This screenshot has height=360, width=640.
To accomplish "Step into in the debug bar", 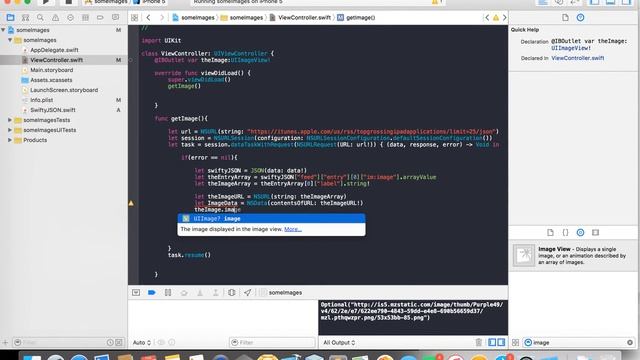I will [200, 293].
